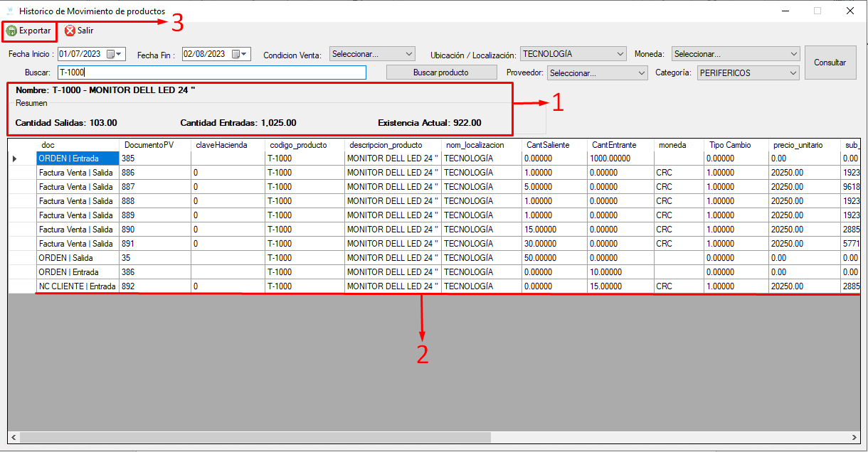This screenshot has width=868, height=452.
Task: Click the moneda column header
Action: [x=679, y=145]
